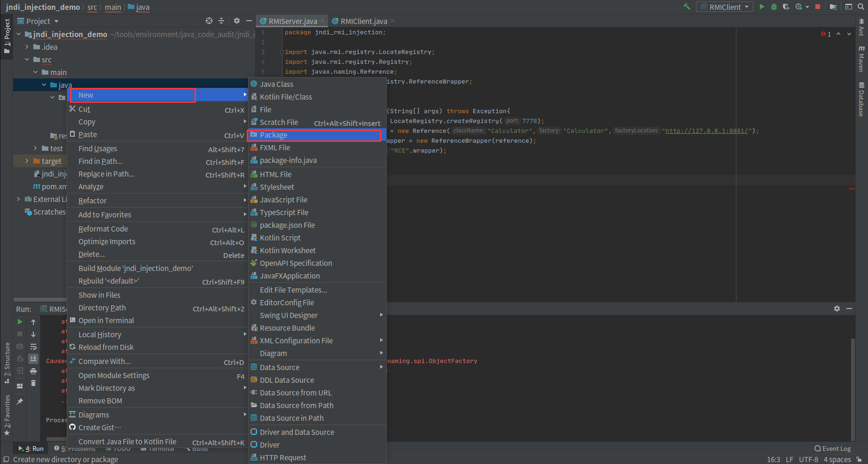
Task: Open pom.xml Maven file in tree
Action: [x=50, y=186]
